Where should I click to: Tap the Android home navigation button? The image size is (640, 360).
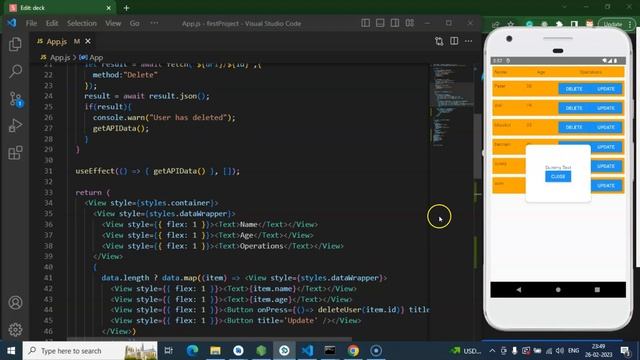tap(558, 289)
